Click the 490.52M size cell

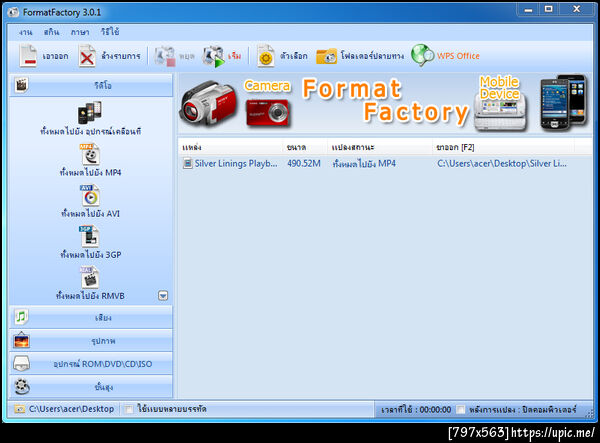pos(304,164)
